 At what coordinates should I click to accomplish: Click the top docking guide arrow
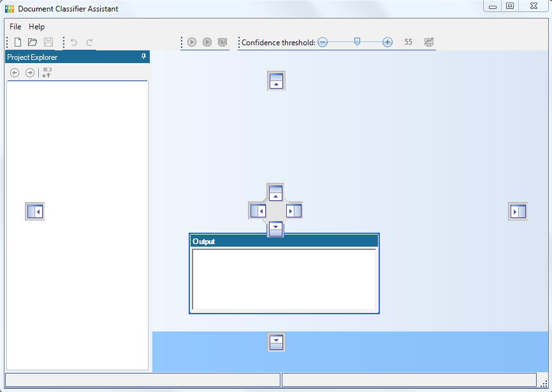tap(276, 80)
